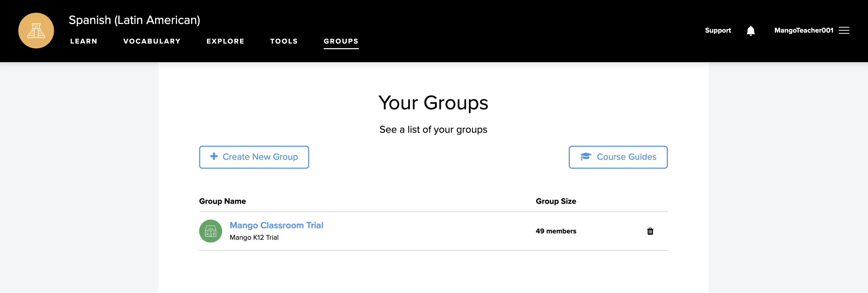The height and width of the screenshot is (293, 868).
Task: Switch to the Learn tab
Action: (84, 41)
